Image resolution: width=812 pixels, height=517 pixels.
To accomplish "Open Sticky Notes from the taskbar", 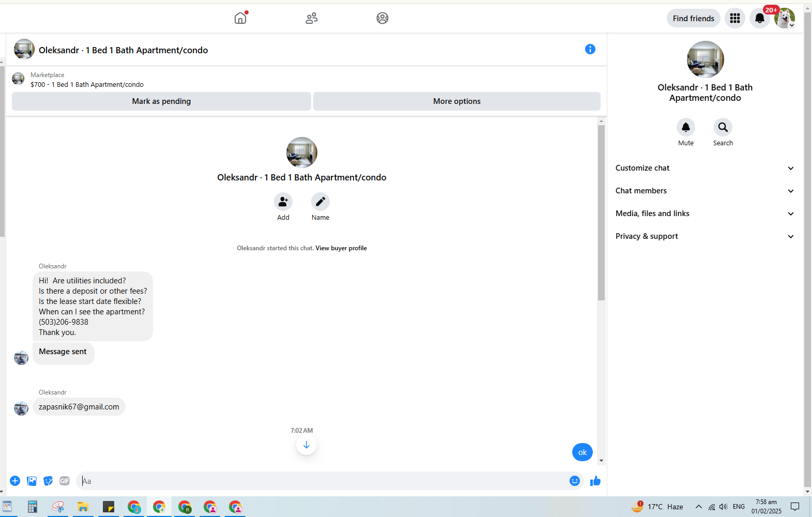I will coord(108,507).
